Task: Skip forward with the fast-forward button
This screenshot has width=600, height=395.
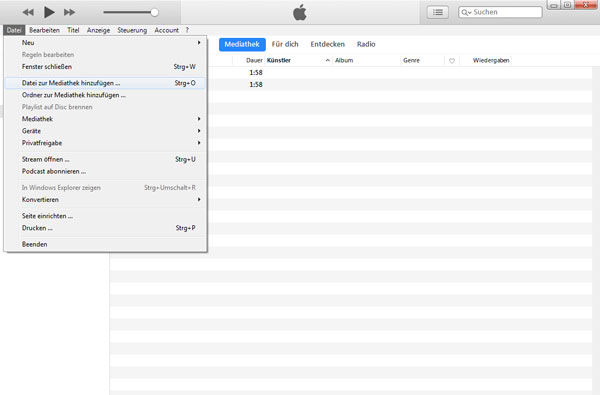Action: click(69, 12)
